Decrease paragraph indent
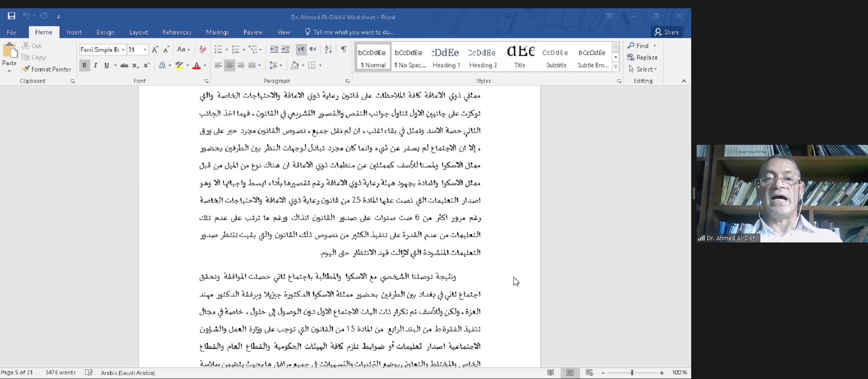Image resolution: width=868 pixels, height=379 pixels. point(274,49)
